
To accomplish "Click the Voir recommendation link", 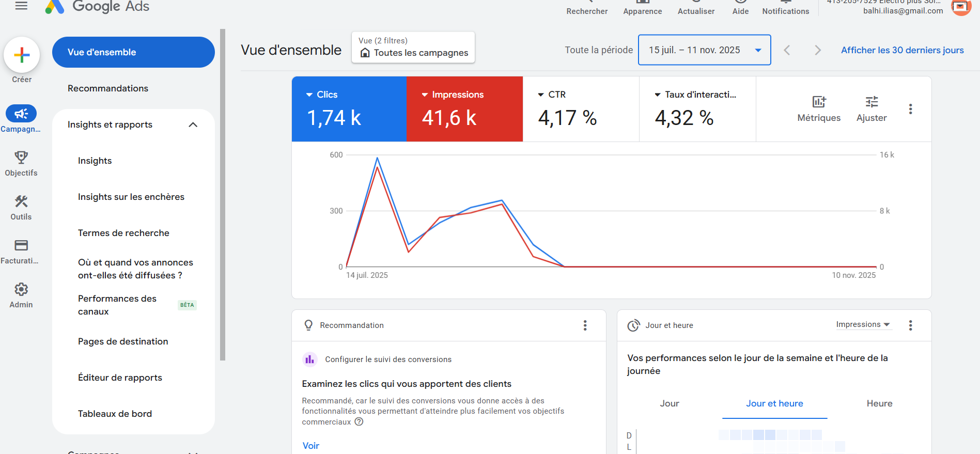I will tap(310, 446).
